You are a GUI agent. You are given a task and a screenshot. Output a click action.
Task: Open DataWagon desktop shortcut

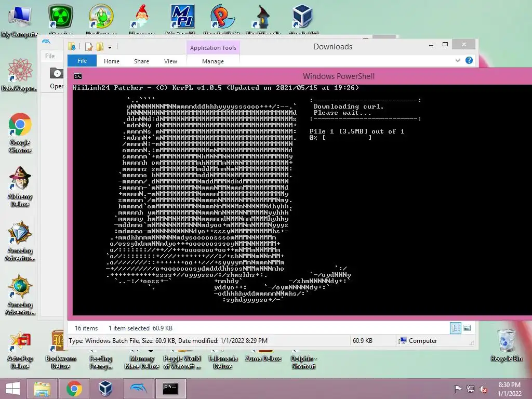20,75
